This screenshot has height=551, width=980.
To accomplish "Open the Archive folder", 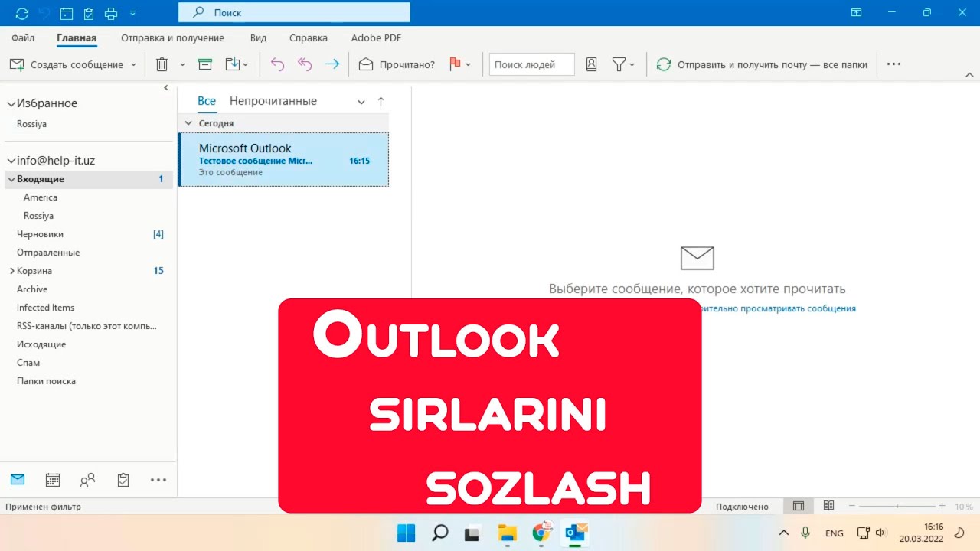I will 32,289.
